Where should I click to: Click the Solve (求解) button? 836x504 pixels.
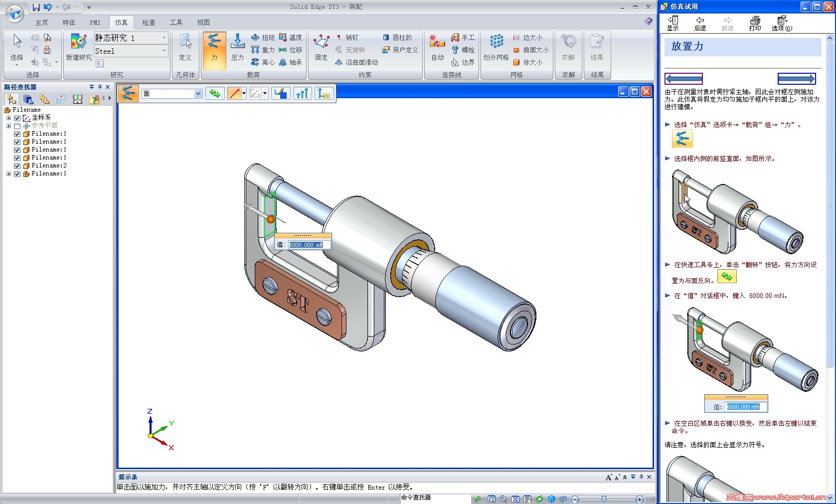[x=568, y=49]
